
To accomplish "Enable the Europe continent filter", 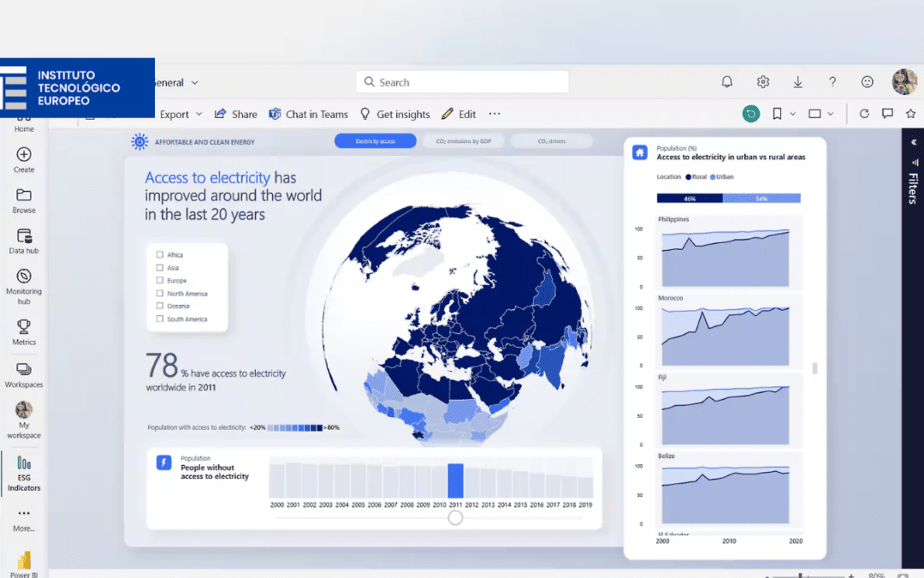I will tap(159, 280).
